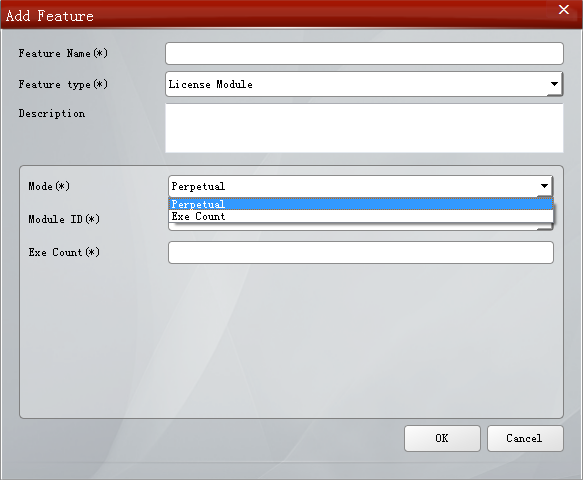
Task: Click the Feature Name(*) label
Action: [63, 54]
